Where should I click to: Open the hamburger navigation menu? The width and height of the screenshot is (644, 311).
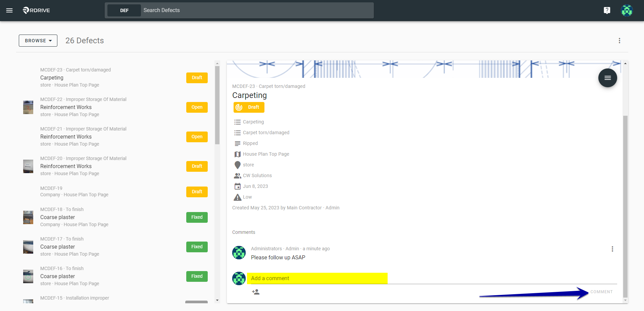[9, 10]
